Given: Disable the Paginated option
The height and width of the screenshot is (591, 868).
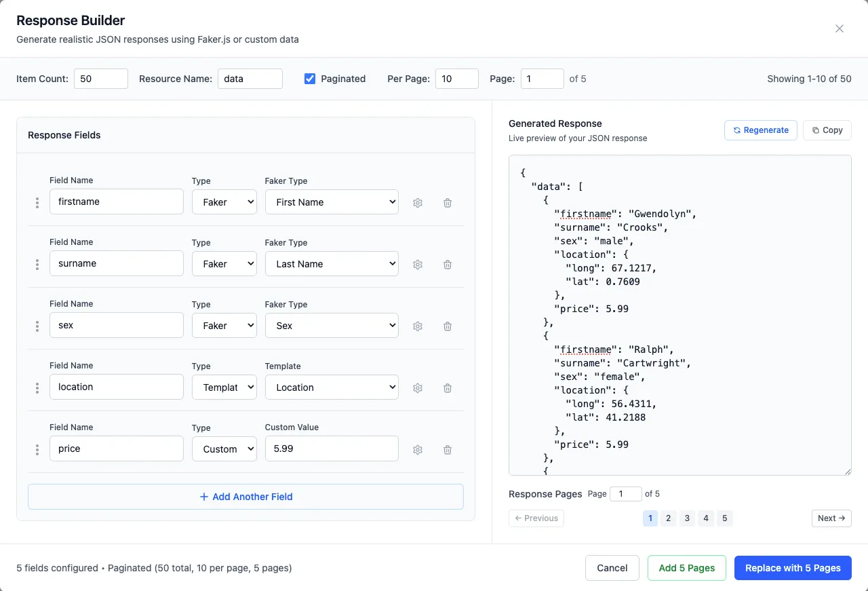Looking at the screenshot, I should click(x=310, y=78).
